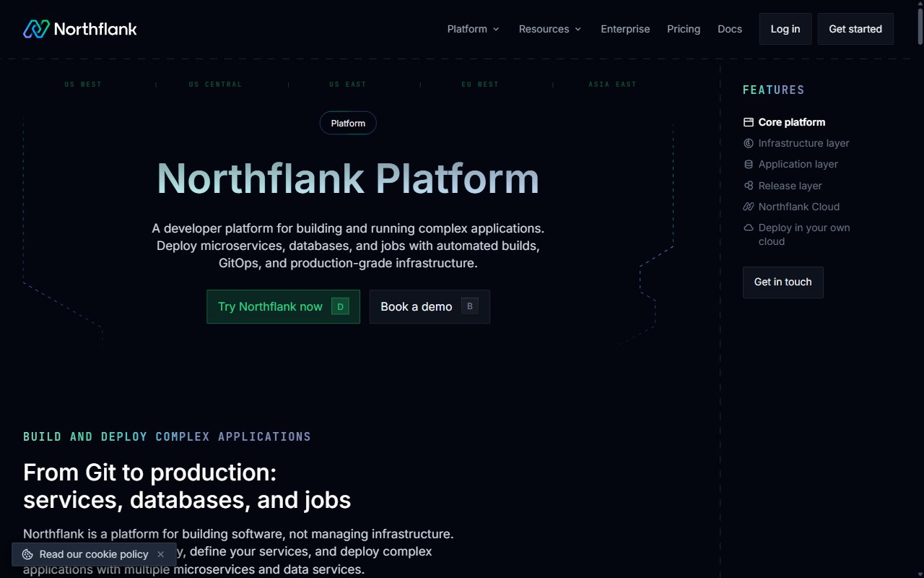The width and height of the screenshot is (924, 578).
Task: Click the cookie icon in the cookie notice
Action: coord(27,554)
